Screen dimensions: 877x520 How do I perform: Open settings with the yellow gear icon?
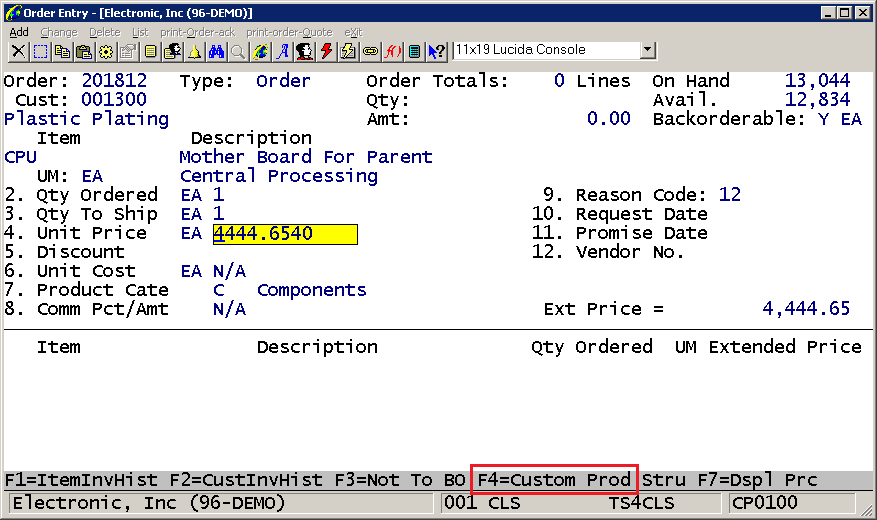click(106, 51)
